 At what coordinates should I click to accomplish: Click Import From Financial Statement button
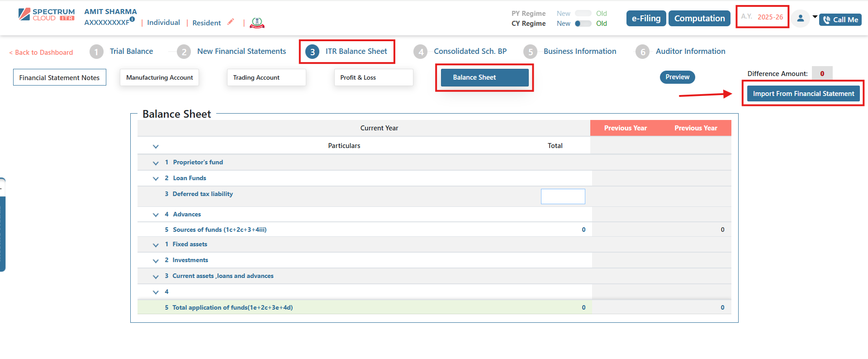pyautogui.click(x=803, y=94)
